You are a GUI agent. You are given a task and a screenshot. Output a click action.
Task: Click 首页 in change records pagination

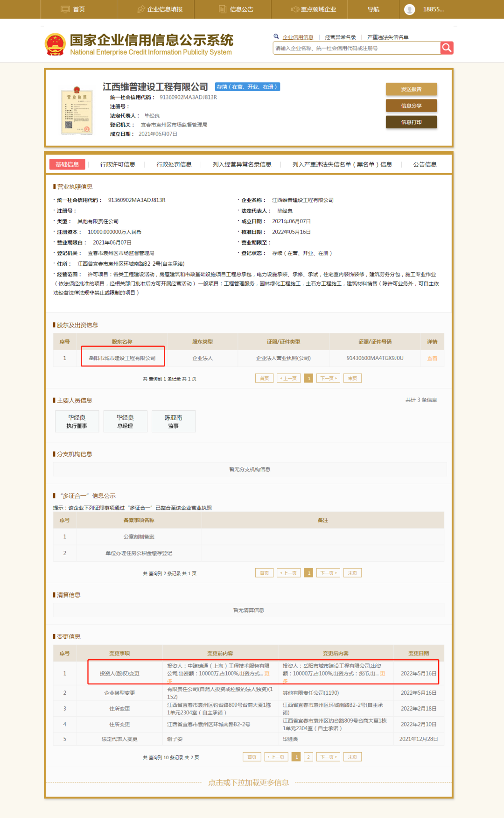pos(252,757)
